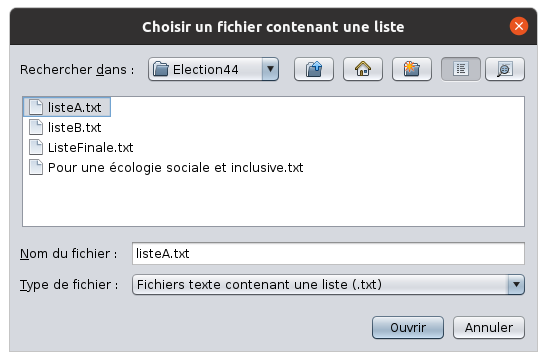Create a new folder
Viewport: 547px width, 361px height.
[x=412, y=69]
